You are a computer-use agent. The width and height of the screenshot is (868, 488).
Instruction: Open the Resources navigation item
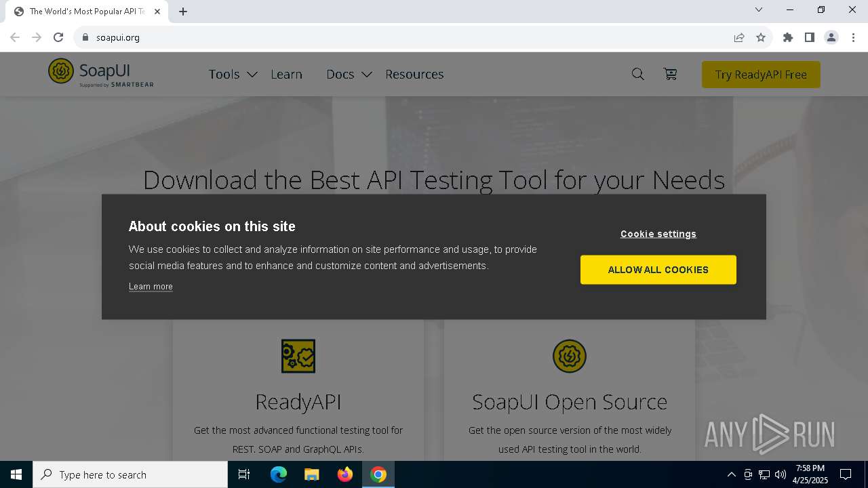(x=414, y=75)
